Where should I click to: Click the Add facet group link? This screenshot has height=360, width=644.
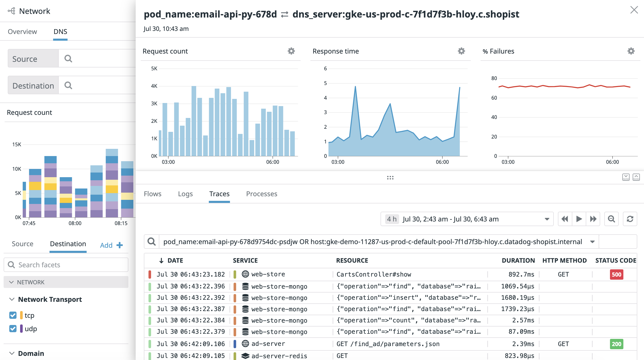click(111, 245)
